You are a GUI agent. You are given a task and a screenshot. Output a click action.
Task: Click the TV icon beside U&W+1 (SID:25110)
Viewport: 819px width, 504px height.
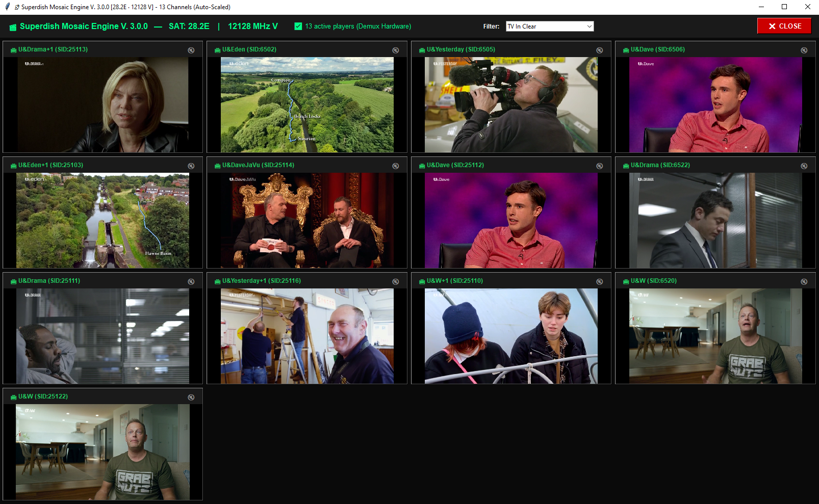tap(422, 281)
